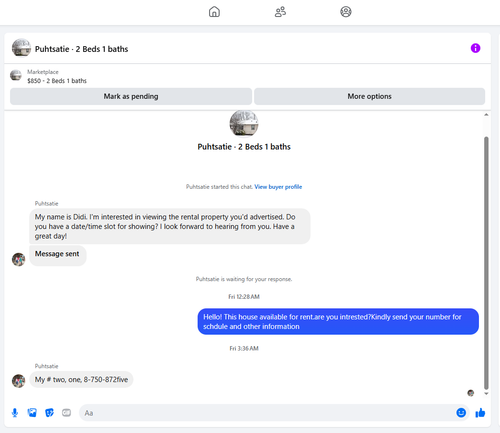Choose a sticker from the sticker icon
This screenshot has height=433, width=500.
pyautogui.click(x=49, y=413)
